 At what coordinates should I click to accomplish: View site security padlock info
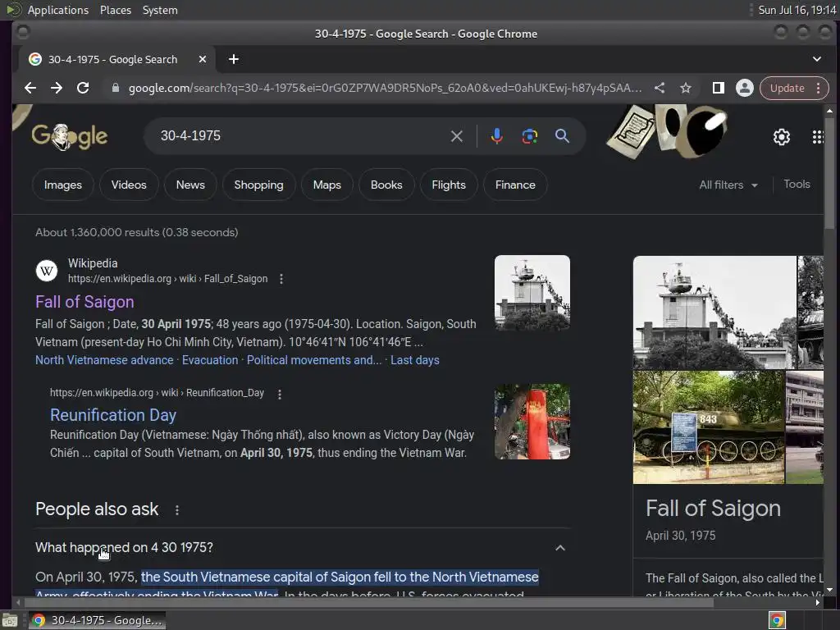tap(115, 88)
